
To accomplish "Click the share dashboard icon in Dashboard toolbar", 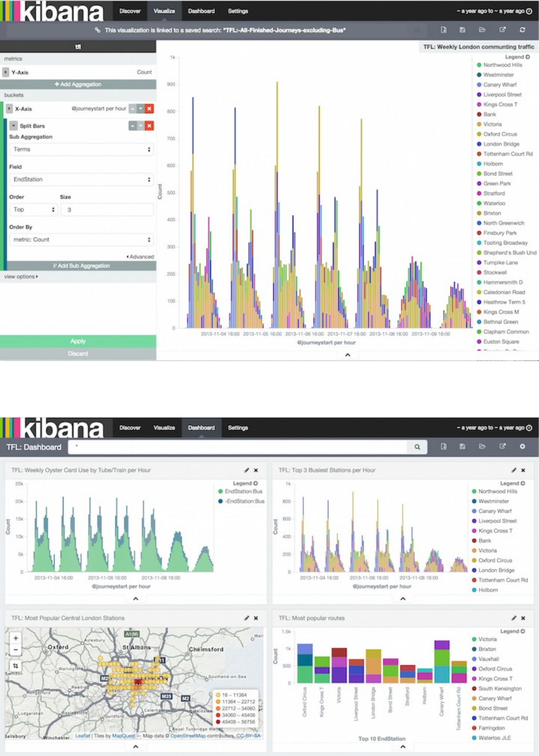I will click(502, 446).
